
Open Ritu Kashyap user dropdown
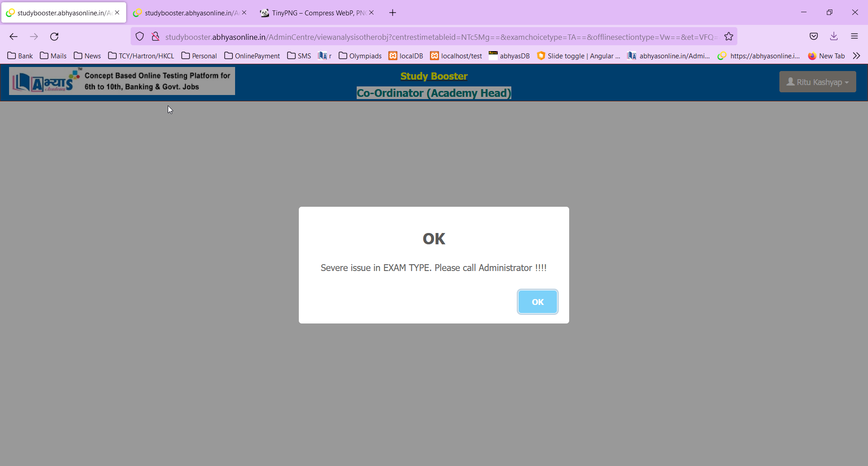point(817,82)
